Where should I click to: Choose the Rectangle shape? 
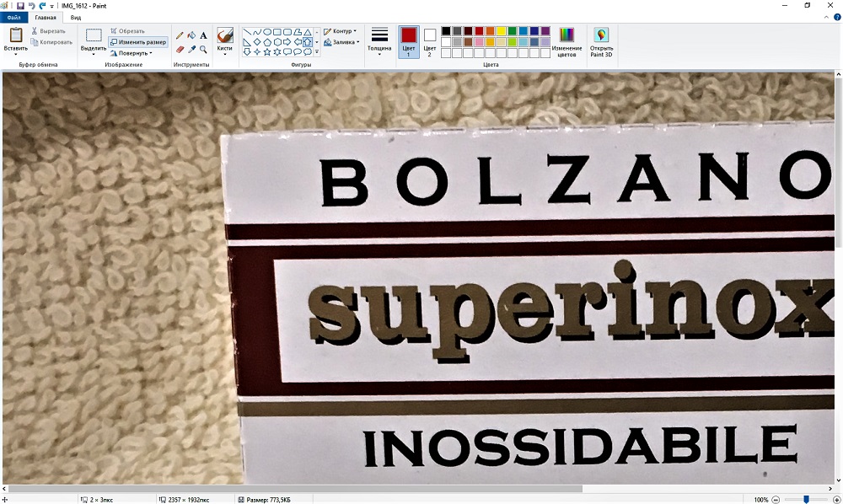(277, 32)
